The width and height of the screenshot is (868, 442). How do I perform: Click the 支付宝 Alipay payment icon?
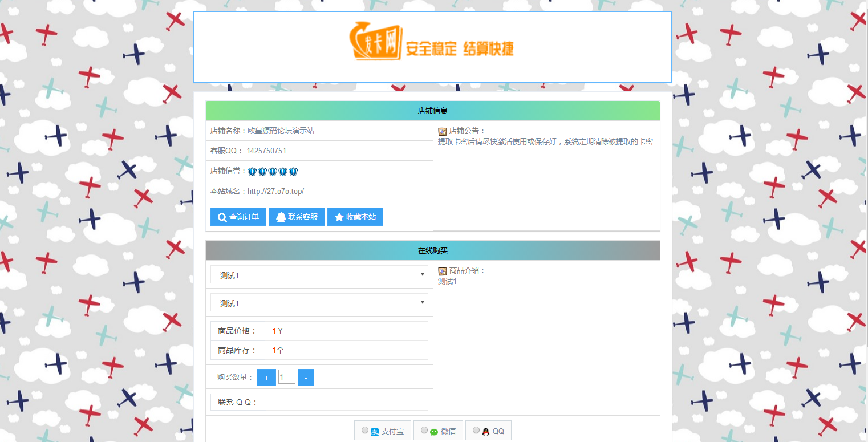coord(375,430)
